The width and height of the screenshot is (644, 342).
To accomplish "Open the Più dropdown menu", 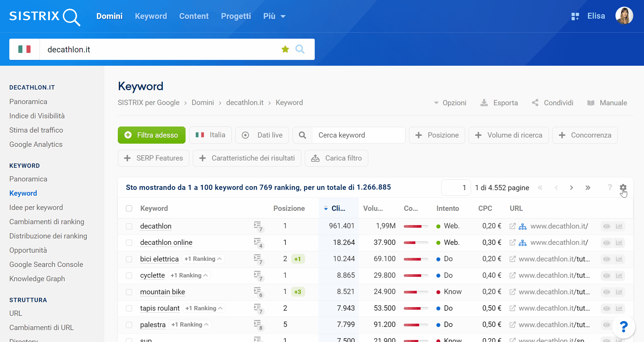I will [274, 16].
